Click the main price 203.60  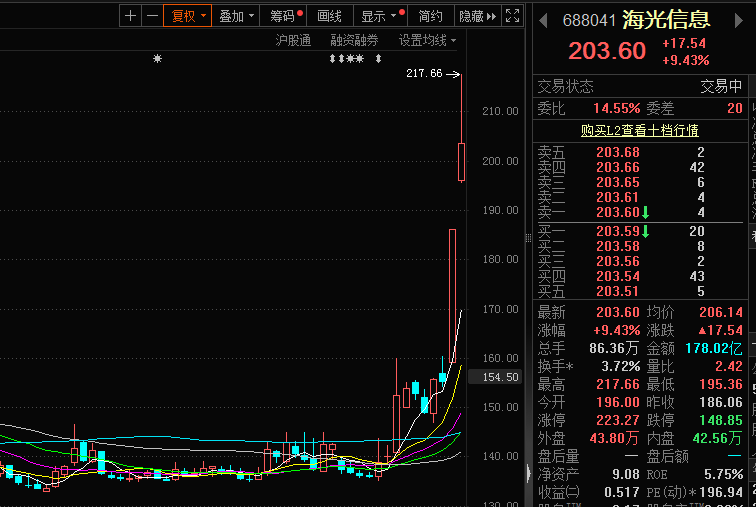coord(607,51)
